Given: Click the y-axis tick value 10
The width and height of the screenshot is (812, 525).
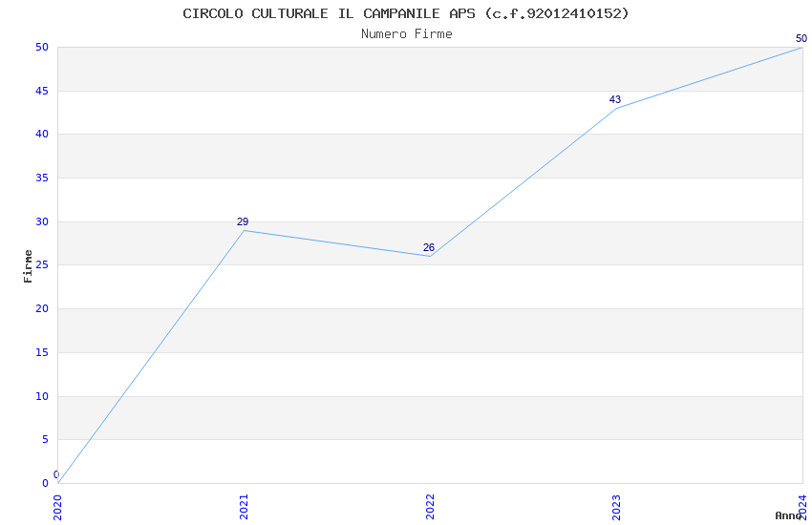Looking at the screenshot, I should (42, 396).
